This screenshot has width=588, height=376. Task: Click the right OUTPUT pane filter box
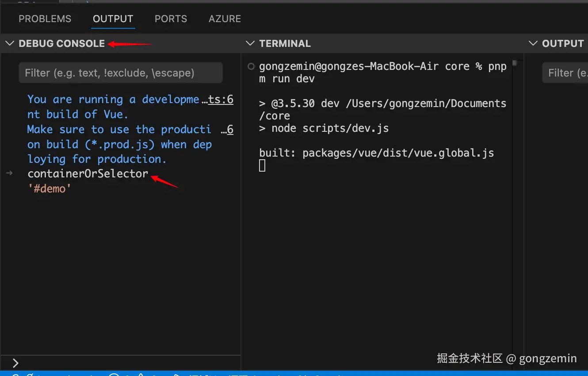565,73
